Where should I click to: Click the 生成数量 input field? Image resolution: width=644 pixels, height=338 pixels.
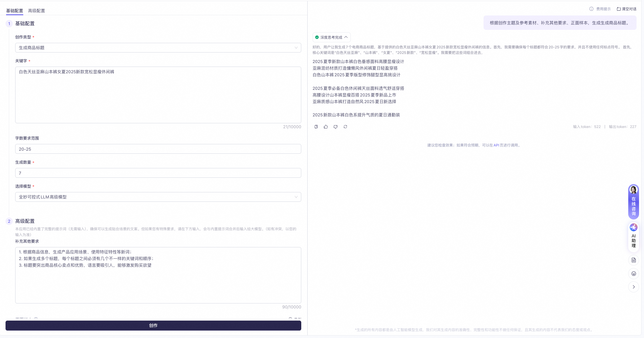point(158,173)
